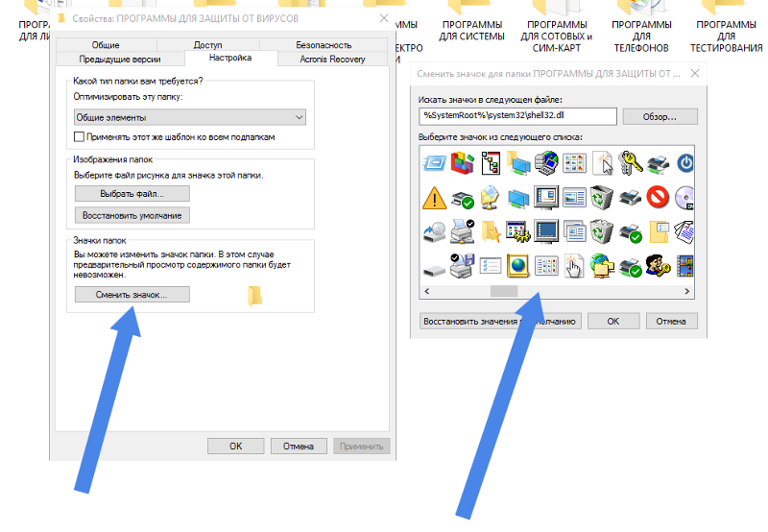Click the icon list right scroll arrow

(686, 291)
